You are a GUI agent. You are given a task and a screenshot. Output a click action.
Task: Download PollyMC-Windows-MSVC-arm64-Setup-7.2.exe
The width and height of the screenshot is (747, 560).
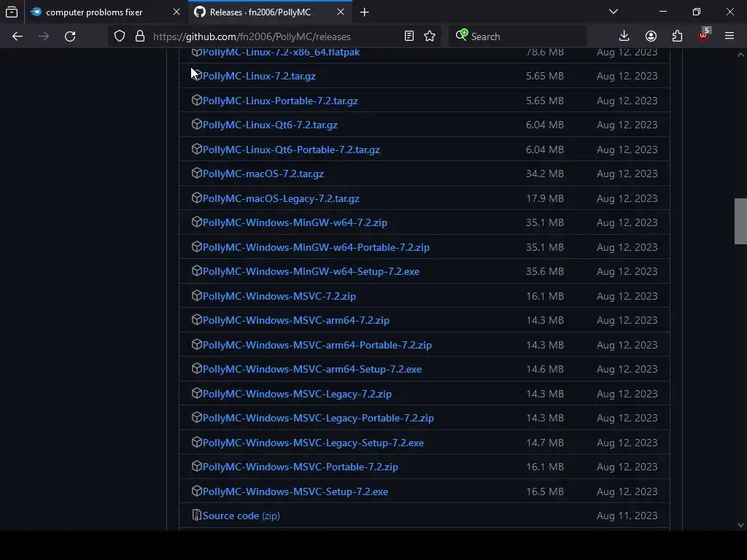(311, 369)
